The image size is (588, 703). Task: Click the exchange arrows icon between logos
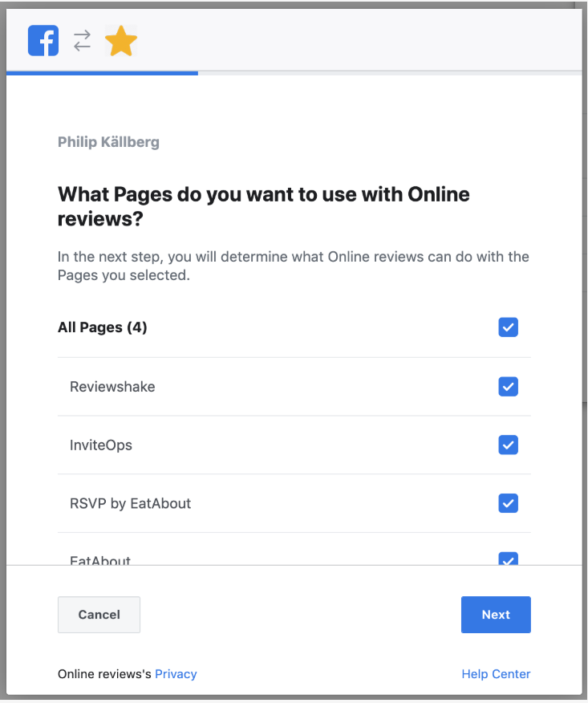83,41
